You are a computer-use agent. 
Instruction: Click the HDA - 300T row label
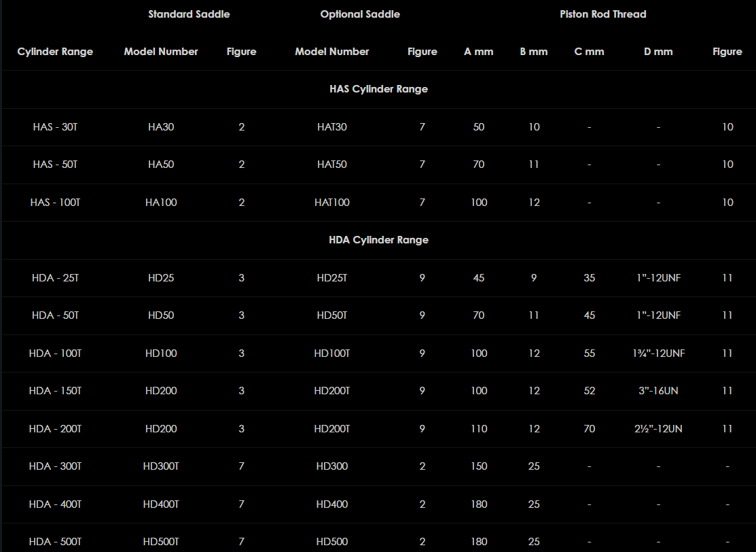point(55,466)
